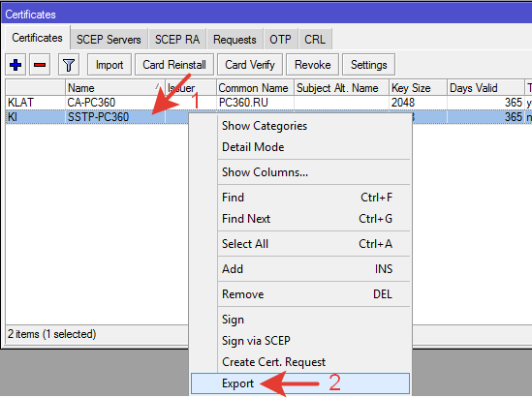Click the Import button

(x=110, y=65)
